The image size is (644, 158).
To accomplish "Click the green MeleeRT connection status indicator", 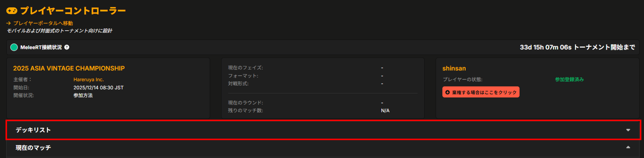I will coord(14,47).
